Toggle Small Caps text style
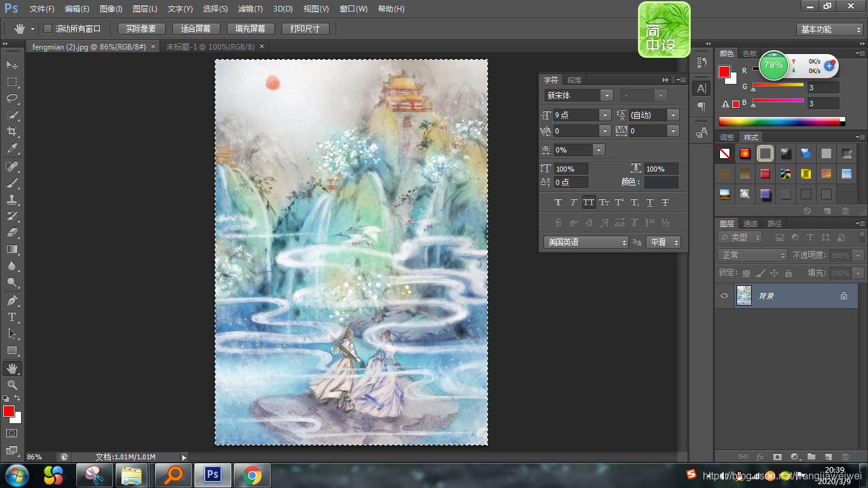 [604, 203]
